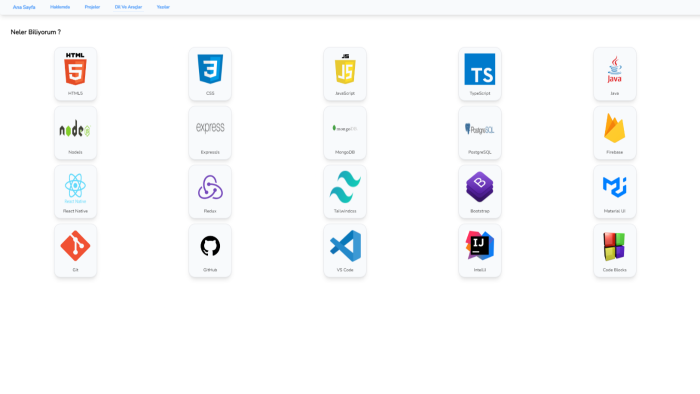Click the Git text label
The height and width of the screenshot is (394, 700).
pyautogui.click(x=75, y=270)
